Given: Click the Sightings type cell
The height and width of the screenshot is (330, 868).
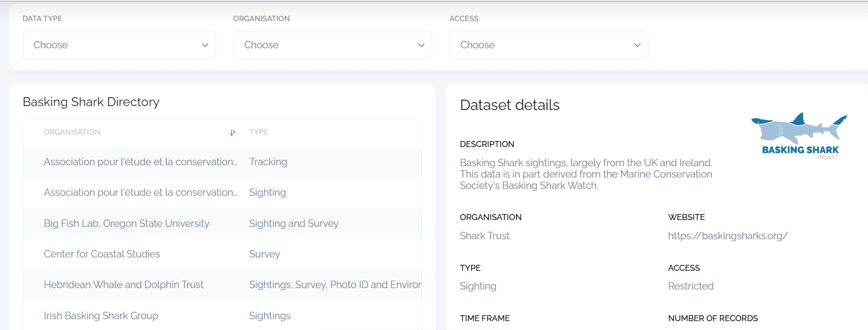Looking at the screenshot, I should 270,316.
